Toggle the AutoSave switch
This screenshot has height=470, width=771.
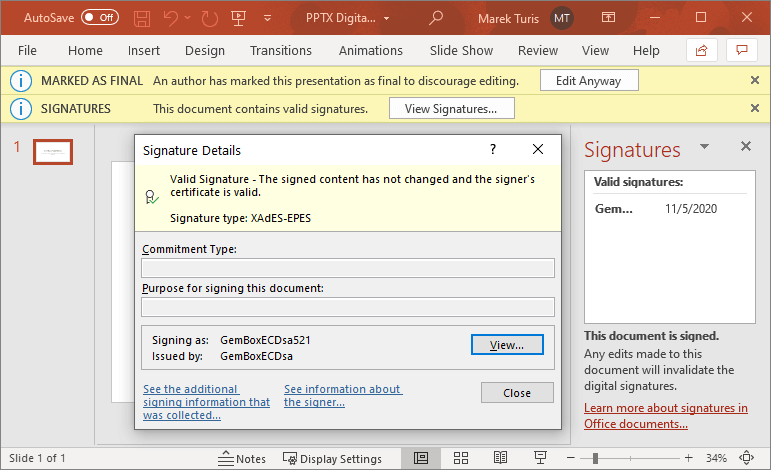[99, 18]
